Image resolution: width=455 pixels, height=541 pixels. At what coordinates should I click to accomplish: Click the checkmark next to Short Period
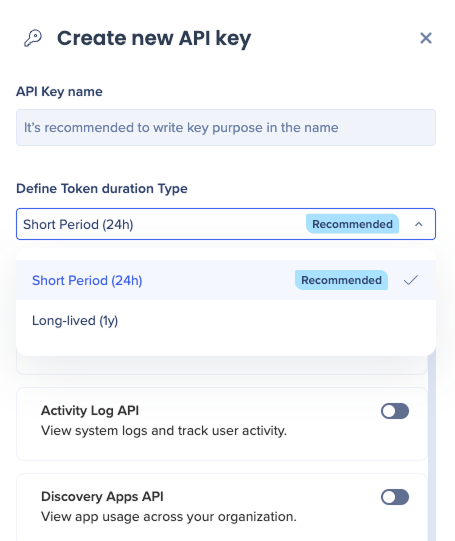(x=411, y=280)
